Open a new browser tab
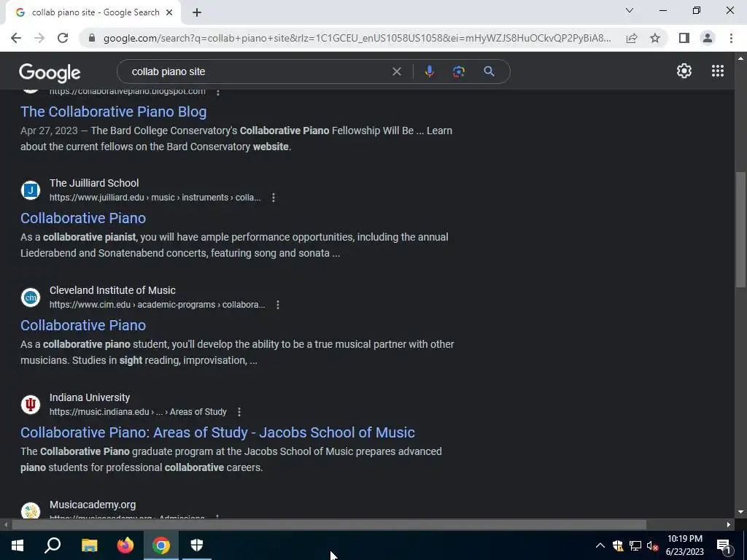Viewport: 747px width, 560px height. point(197,12)
